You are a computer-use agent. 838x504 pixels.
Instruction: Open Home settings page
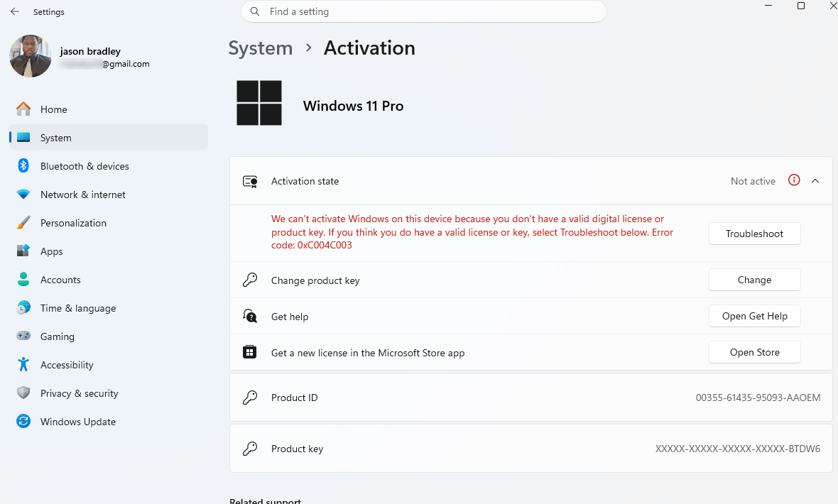[109, 109]
